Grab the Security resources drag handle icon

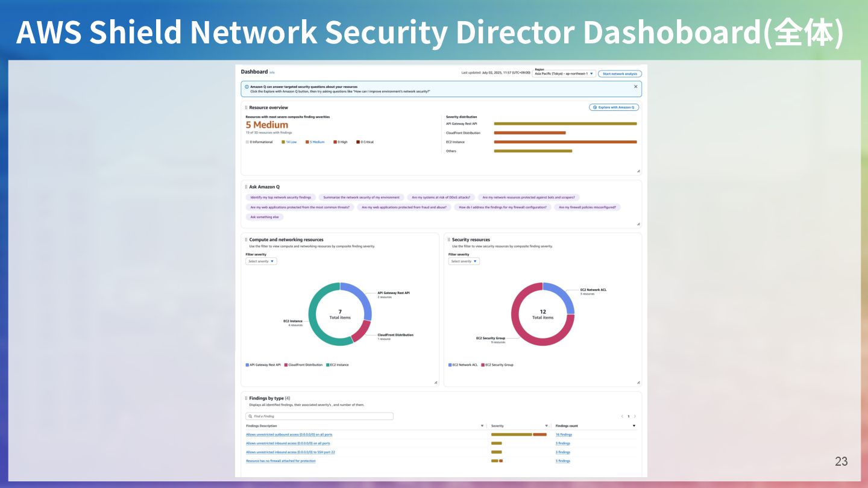coord(449,240)
